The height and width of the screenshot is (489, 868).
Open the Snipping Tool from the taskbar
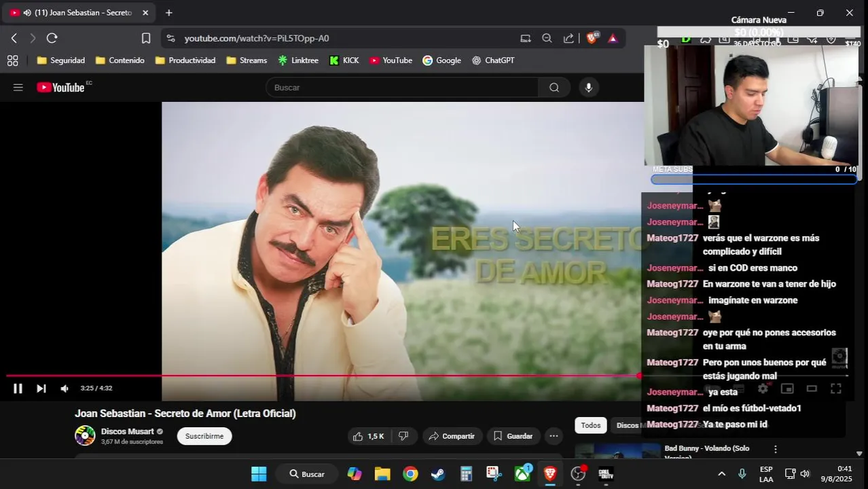pyautogui.click(x=494, y=474)
